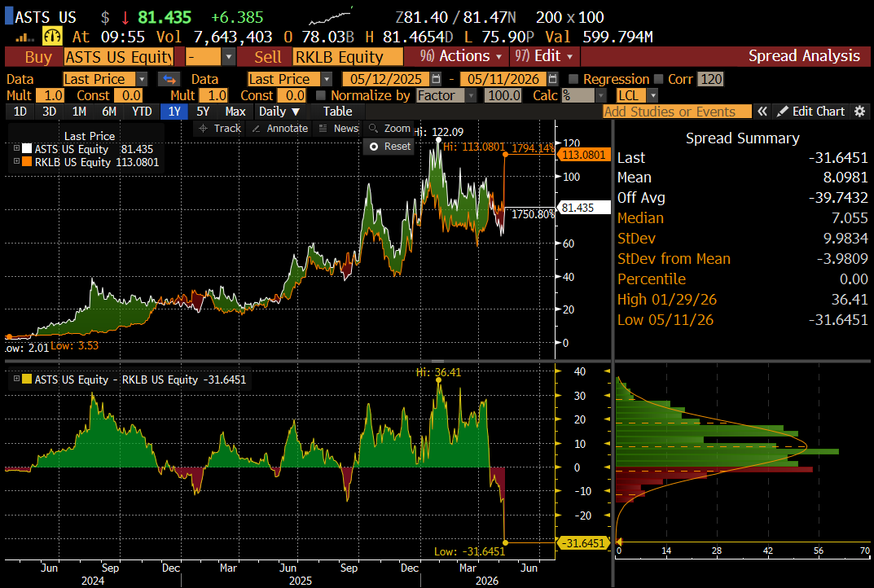Switch to Table view

click(338, 112)
